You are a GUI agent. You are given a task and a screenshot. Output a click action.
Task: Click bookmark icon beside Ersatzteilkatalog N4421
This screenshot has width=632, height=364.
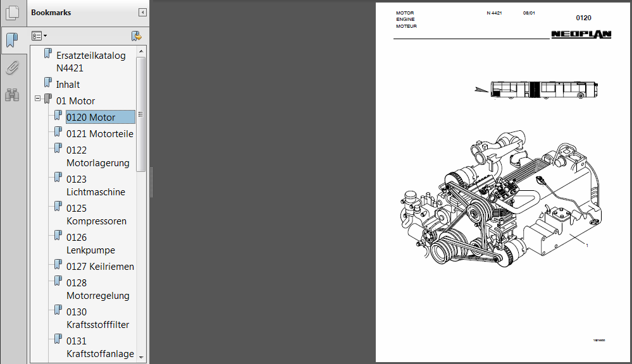point(48,53)
